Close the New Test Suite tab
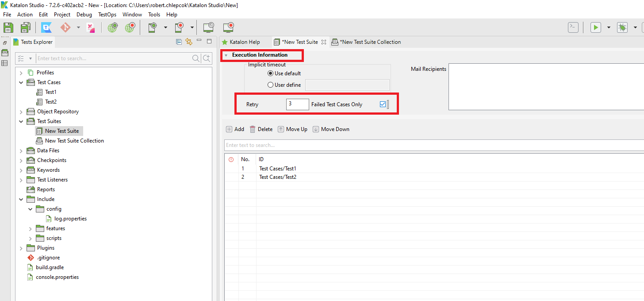 [324, 42]
